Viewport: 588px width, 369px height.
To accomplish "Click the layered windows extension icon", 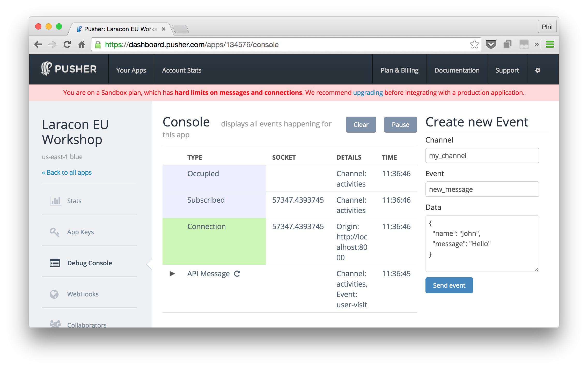I will [508, 45].
